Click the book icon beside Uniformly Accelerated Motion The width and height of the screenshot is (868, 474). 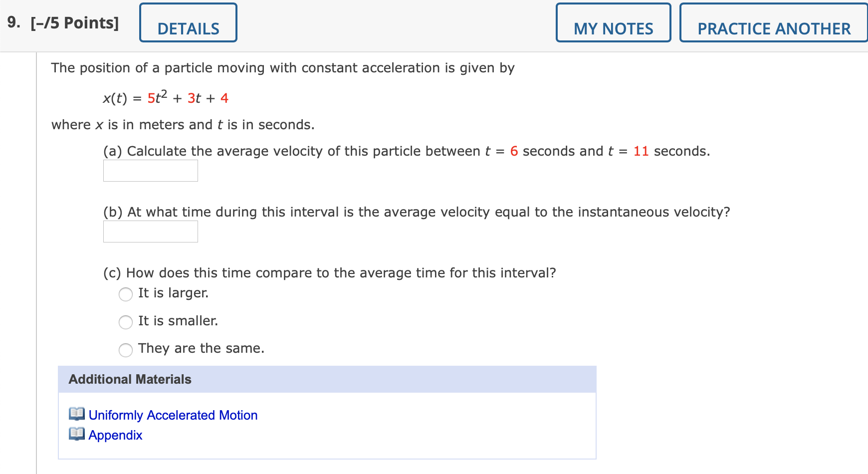[x=76, y=415]
